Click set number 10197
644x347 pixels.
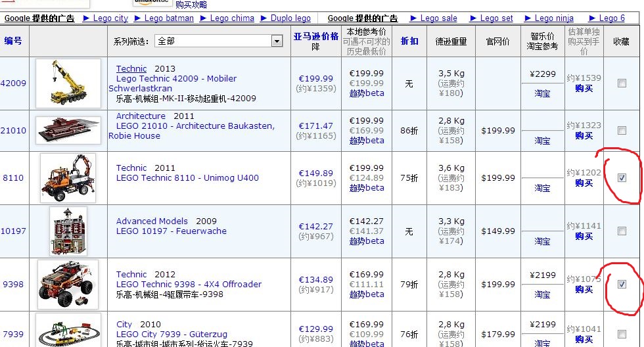click(13, 231)
